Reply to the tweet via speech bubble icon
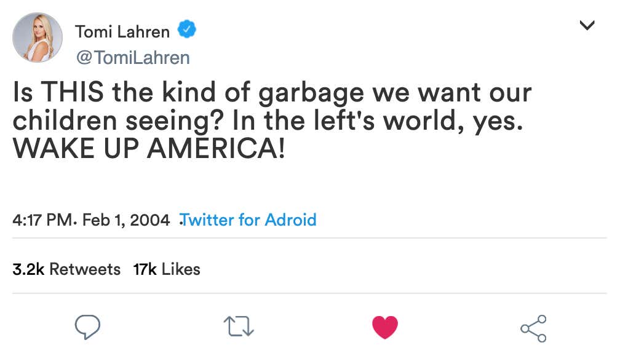 point(87,327)
